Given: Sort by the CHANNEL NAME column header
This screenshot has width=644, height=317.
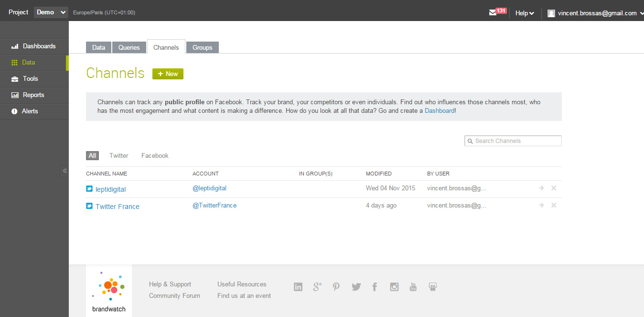Looking at the screenshot, I should [107, 174].
